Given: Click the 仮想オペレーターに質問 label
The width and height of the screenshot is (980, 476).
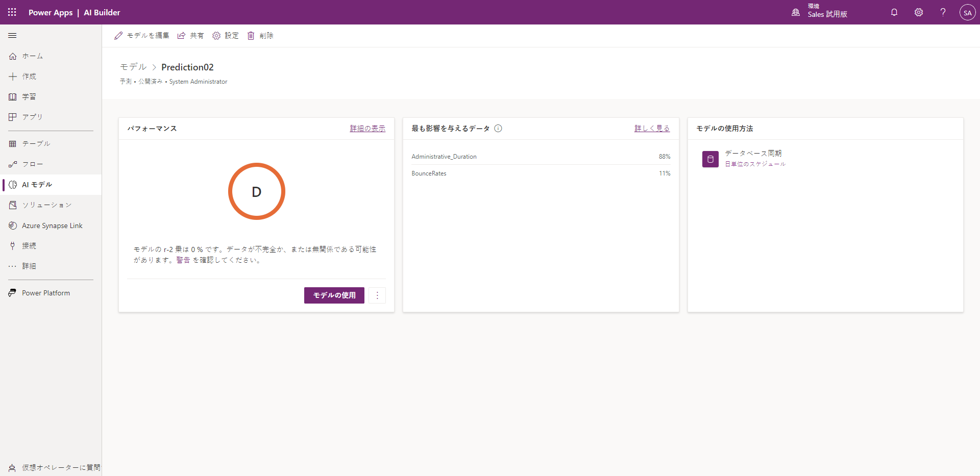Looking at the screenshot, I should coord(61,468).
